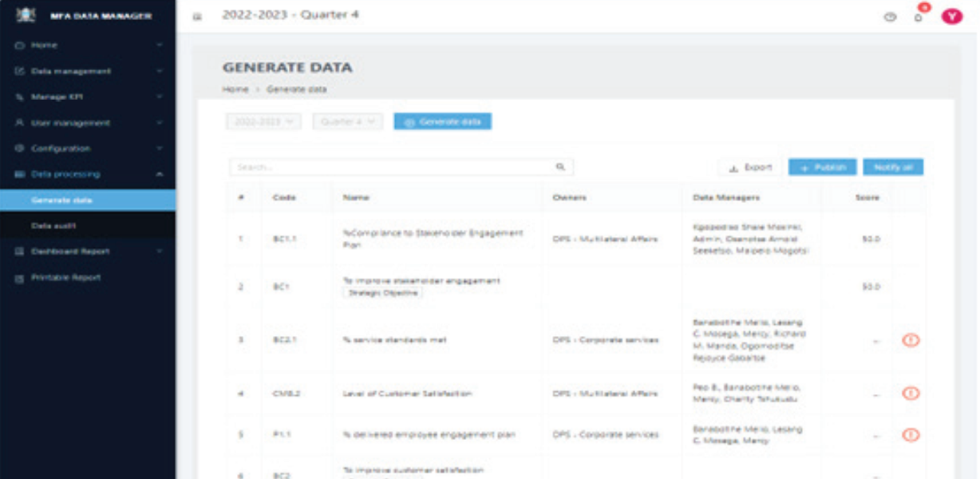The image size is (980, 479).
Task: Collapse the Data processing chevron
Action: tap(160, 174)
